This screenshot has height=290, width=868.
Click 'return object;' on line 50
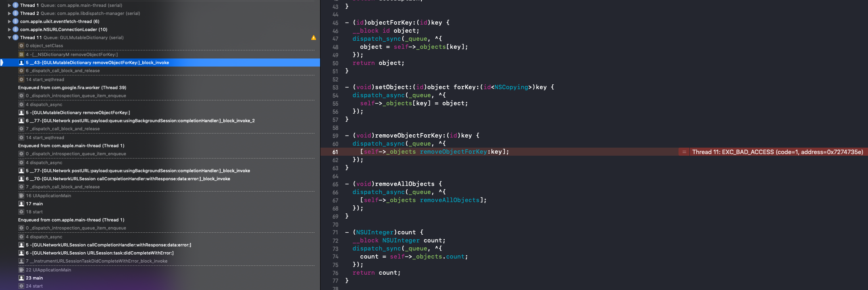point(378,63)
